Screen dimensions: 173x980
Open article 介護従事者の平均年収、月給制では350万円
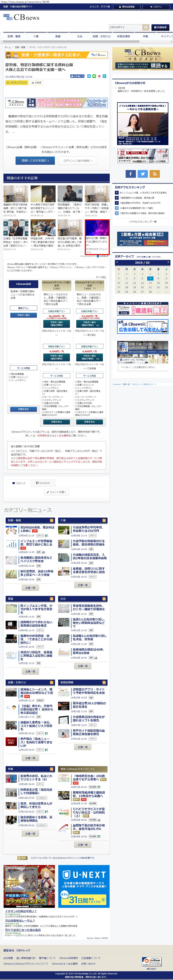(x=89, y=529)
